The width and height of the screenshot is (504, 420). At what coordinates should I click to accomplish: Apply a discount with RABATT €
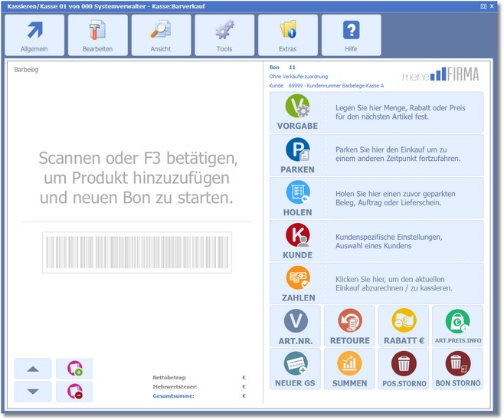tap(403, 326)
